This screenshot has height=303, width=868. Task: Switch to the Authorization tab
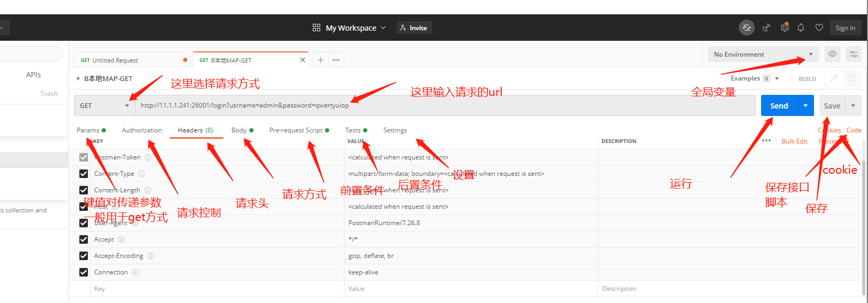142,130
